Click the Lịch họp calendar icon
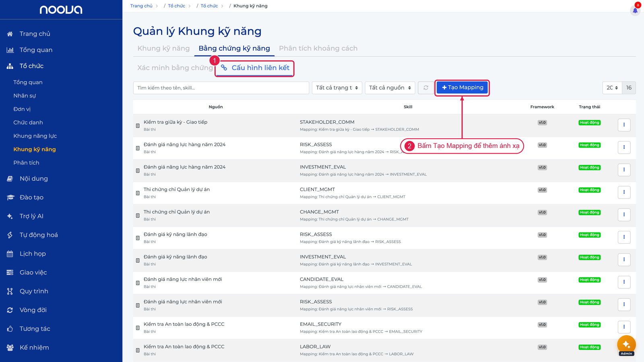The height and width of the screenshot is (362, 644). pyautogui.click(x=10, y=254)
